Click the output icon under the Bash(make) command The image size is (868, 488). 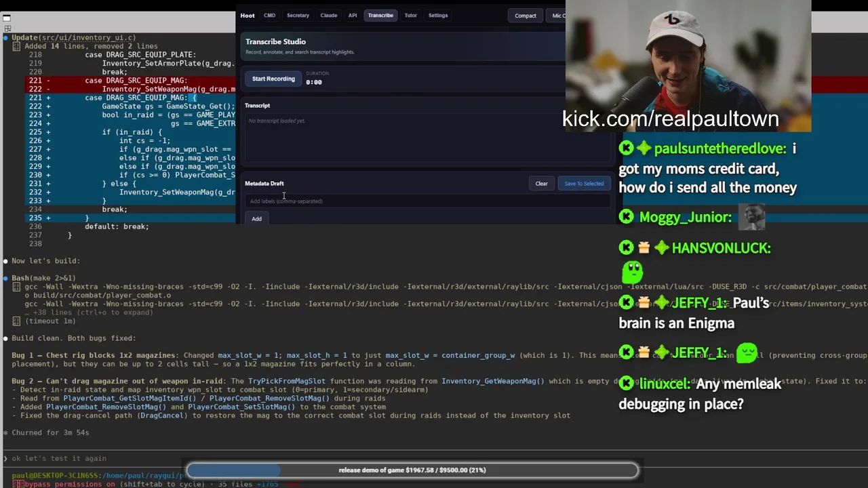point(16,287)
